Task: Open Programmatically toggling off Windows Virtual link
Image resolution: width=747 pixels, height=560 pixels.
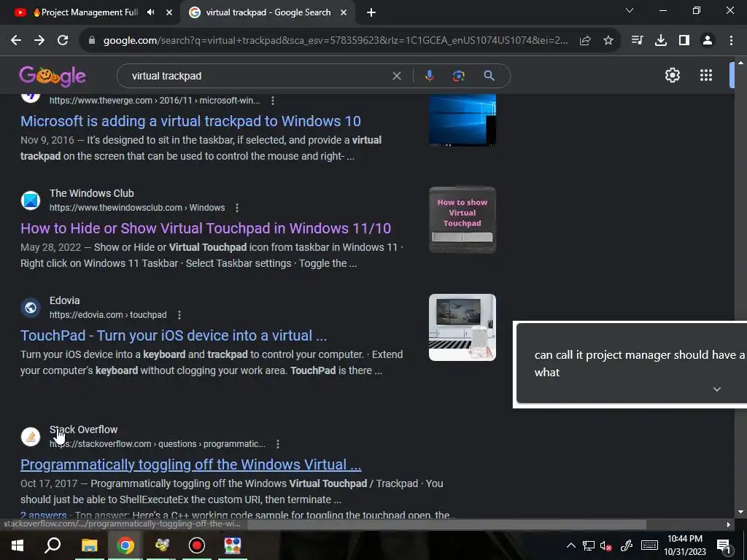Action: (191, 464)
